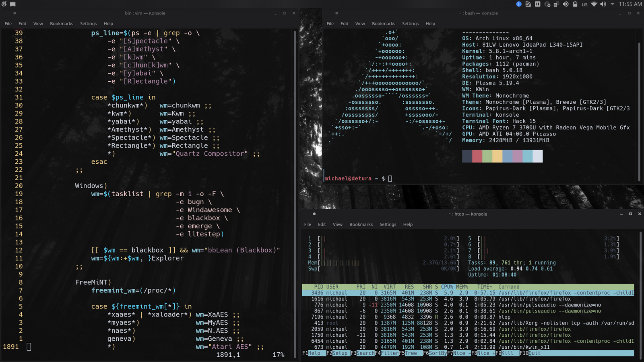Open View menu in the htop Konsole window
Screen dimensions: 644x362
coord(338,224)
